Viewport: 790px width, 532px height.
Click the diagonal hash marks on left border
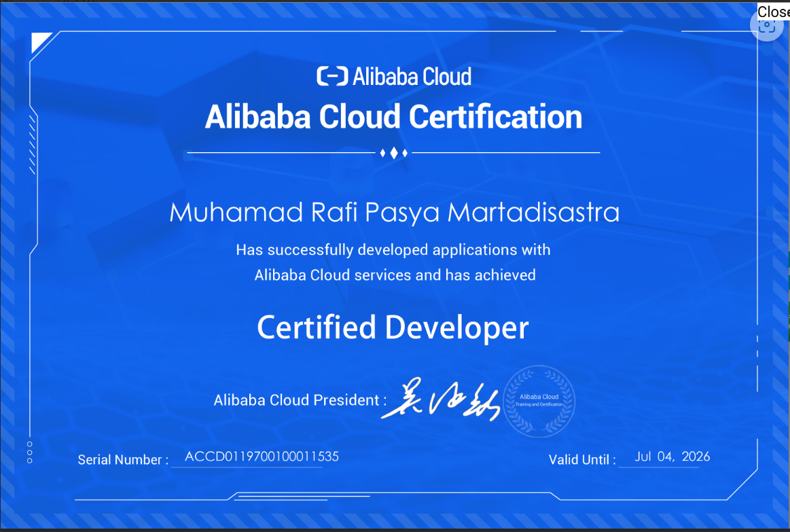click(x=32, y=145)
